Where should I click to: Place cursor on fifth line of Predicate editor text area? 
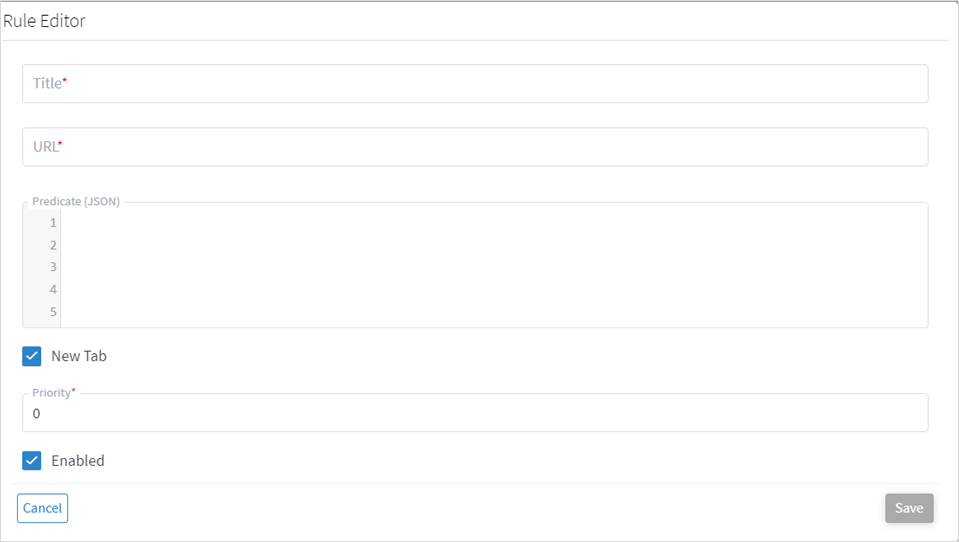(490, 311)
